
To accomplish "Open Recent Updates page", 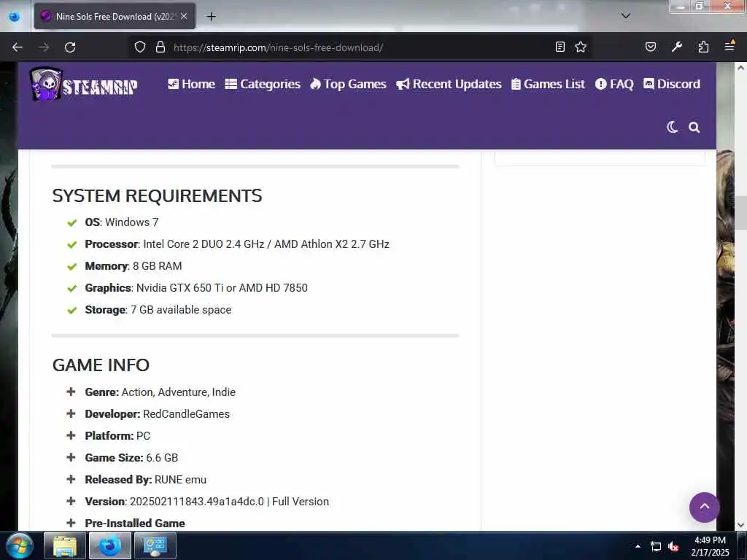I will tap(449, 85).
